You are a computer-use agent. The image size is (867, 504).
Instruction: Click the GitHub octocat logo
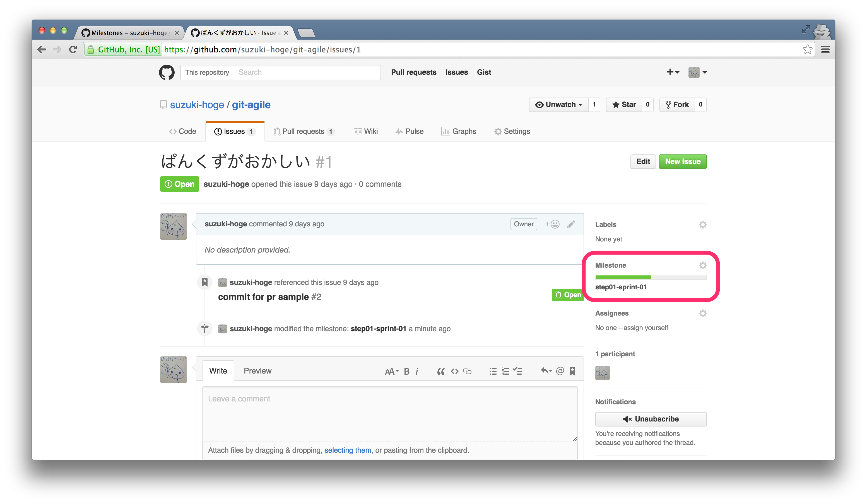tap(167, 72)
